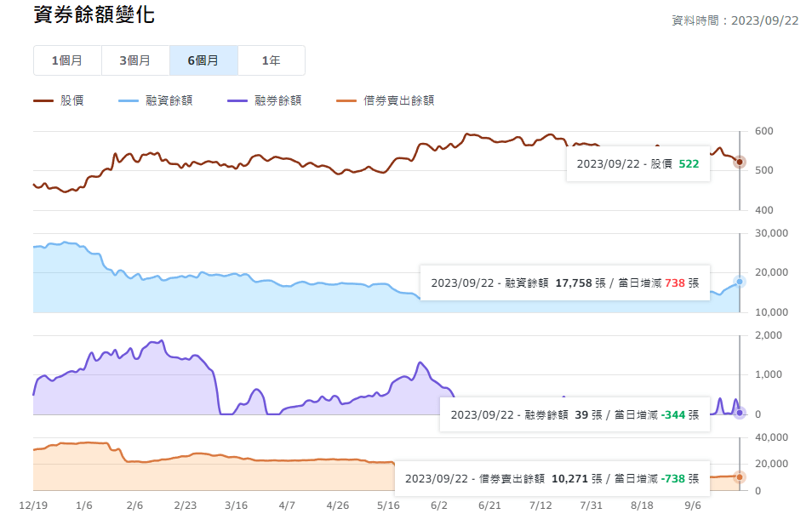The image size is (812, 525).
Task: Click the 股價 522 tooltip
Action: click(x=638, y=163)
